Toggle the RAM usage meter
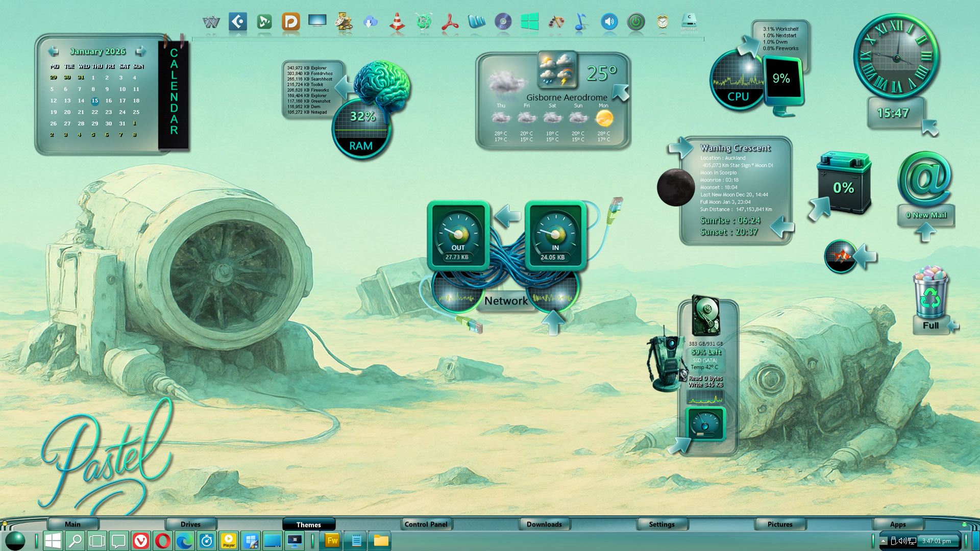This screenshot has width=980, height=551. tap(361, 130)
